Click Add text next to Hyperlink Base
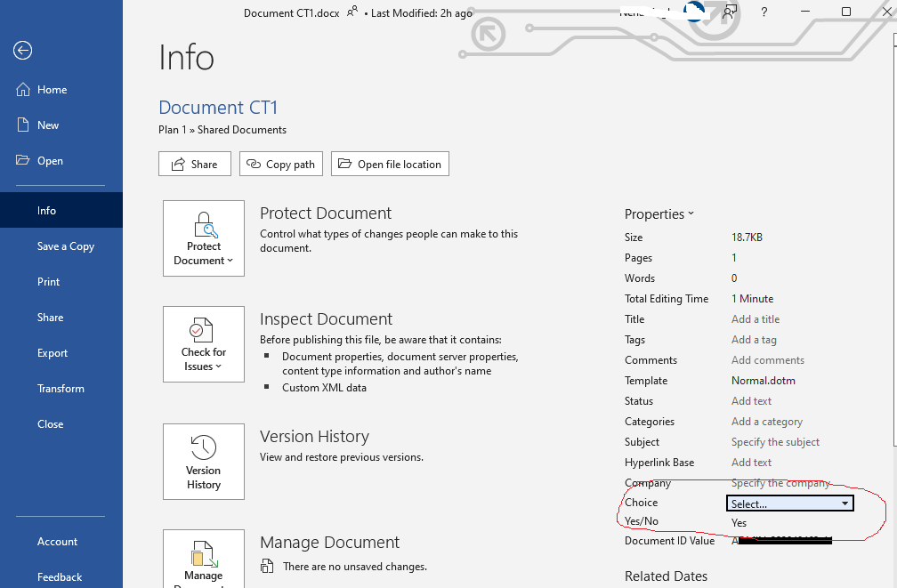The height and width of the screenshot is (588, 897). tap(751, 463)
